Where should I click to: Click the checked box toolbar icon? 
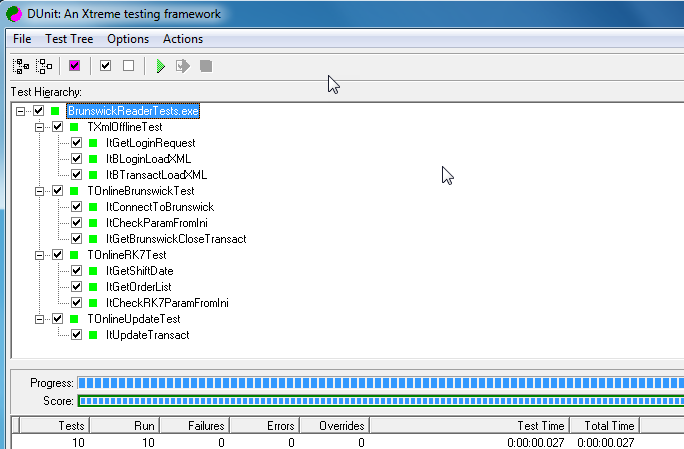pyautogui.click(x=105, y=66)
